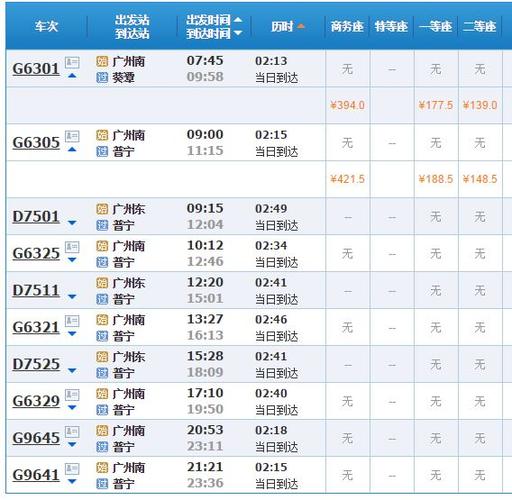
Task: Sort by 历时 duration header
Action: click(288, 26)
